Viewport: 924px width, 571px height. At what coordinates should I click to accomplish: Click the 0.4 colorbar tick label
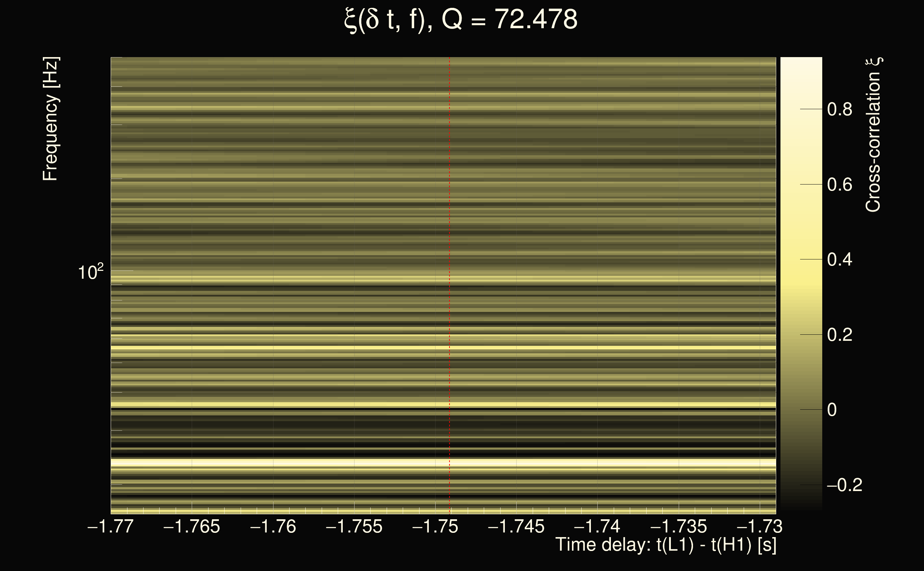click(839, 260)
